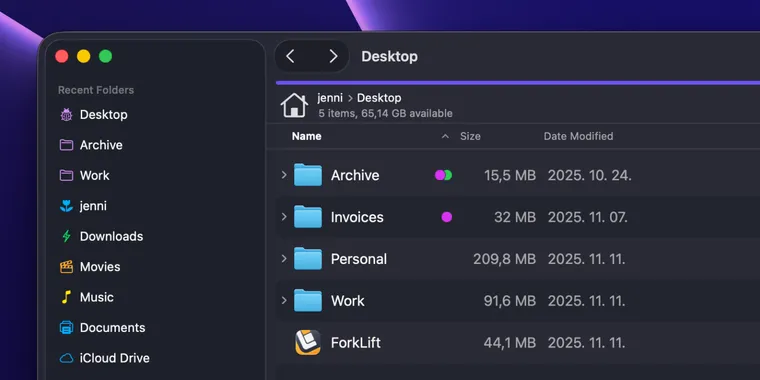
Task: Open Archive in the sidebar
Action: [x=101, y=145]
